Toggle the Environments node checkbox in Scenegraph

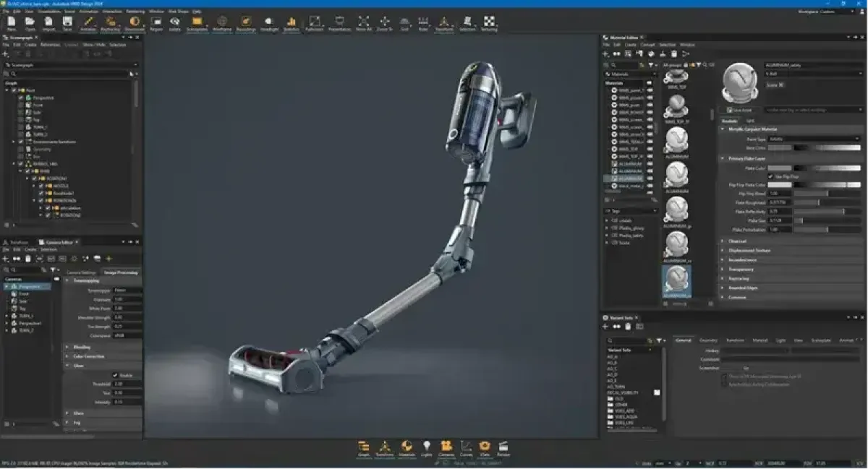pos(21,142)
